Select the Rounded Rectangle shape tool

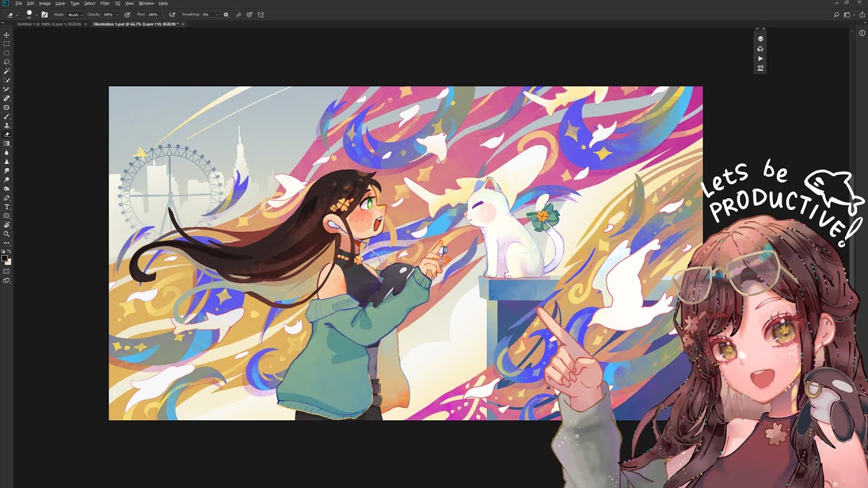coord(7,216)
